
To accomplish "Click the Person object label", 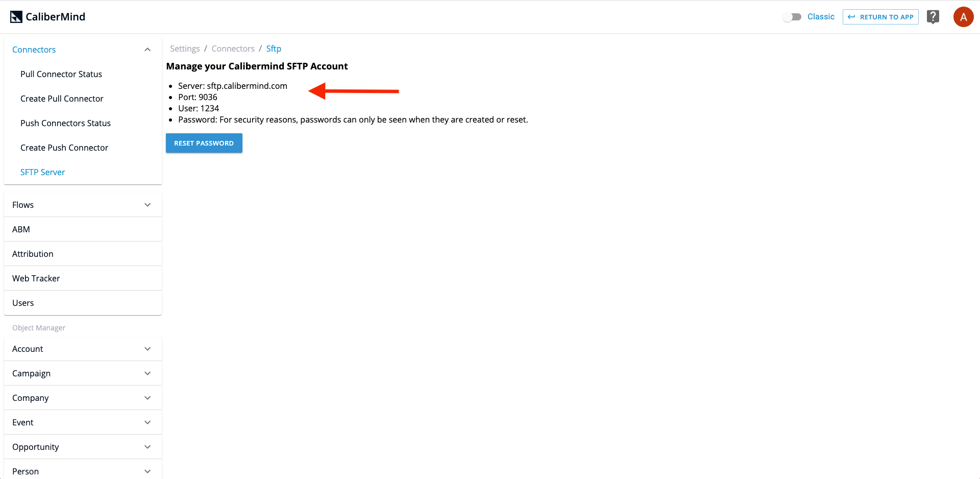I will (x=26, y=471).
